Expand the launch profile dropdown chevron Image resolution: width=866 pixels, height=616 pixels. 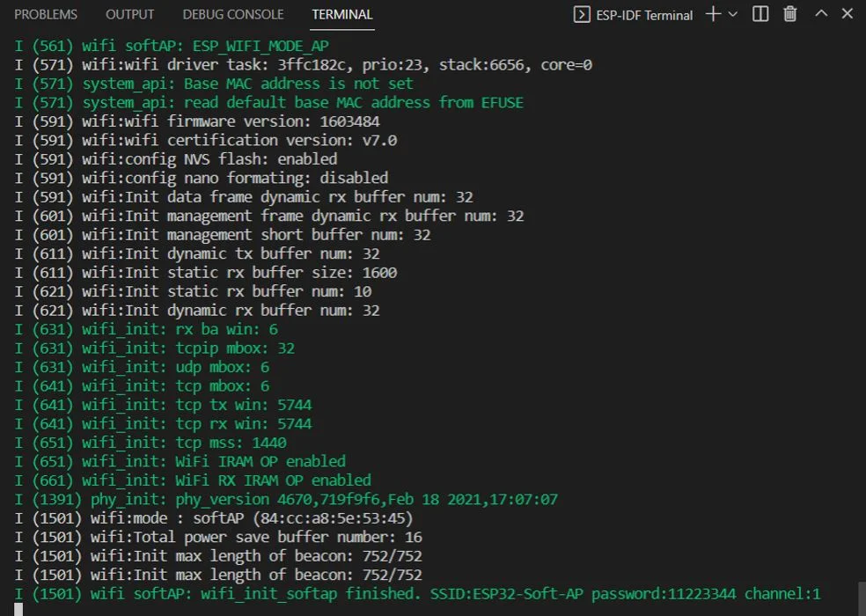coord(733,14)
